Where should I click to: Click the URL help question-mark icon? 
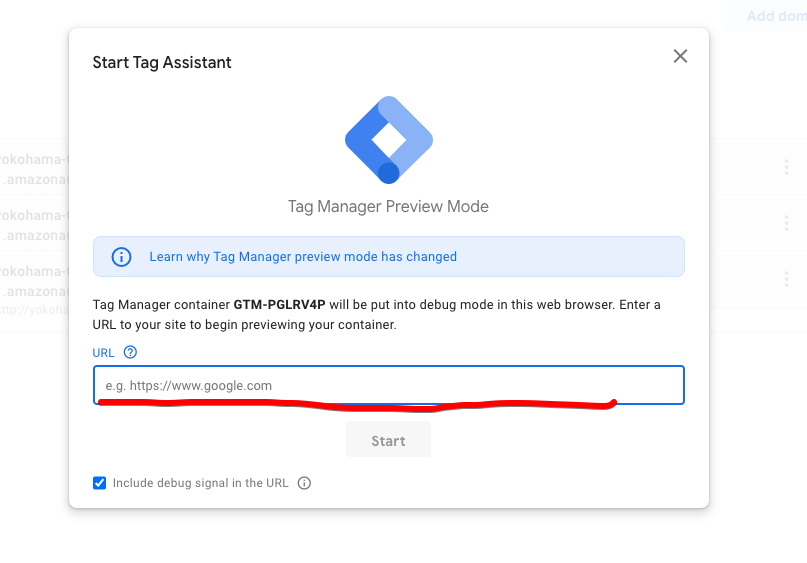[x=130, y=352]
